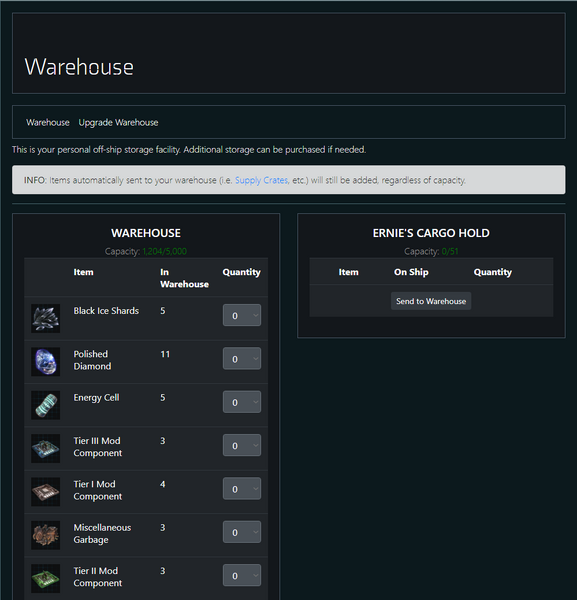Open quantity dropdown for Polished Diamond
Screen dimensions: 577x600
pyautogui.click(x=242, y=359)
